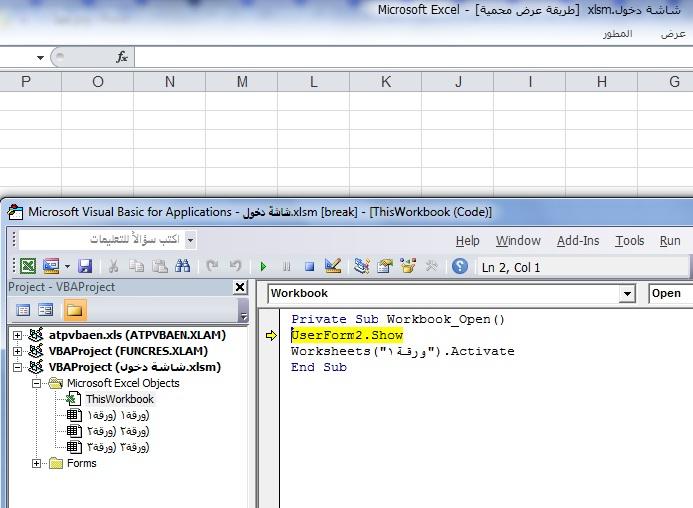This screenshot has width=693, height=508.
Task: Click the Worksheets Activate code line
Action: coord(403,351)
